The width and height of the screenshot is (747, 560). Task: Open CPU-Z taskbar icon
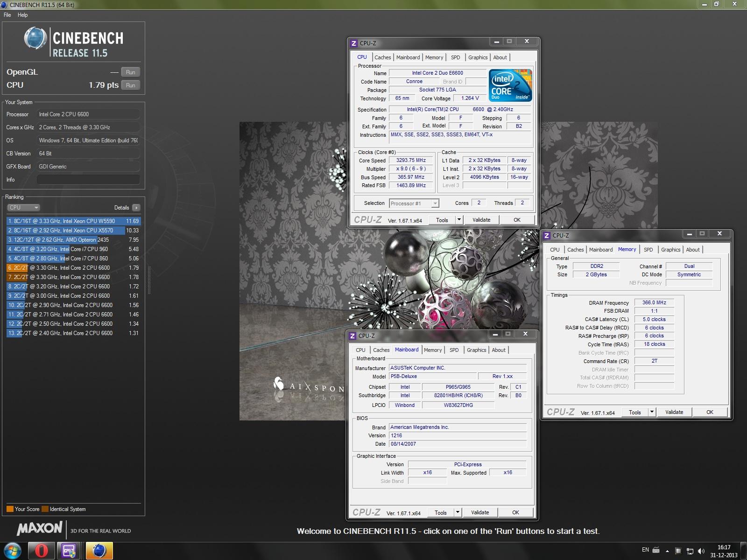[70, 551]
